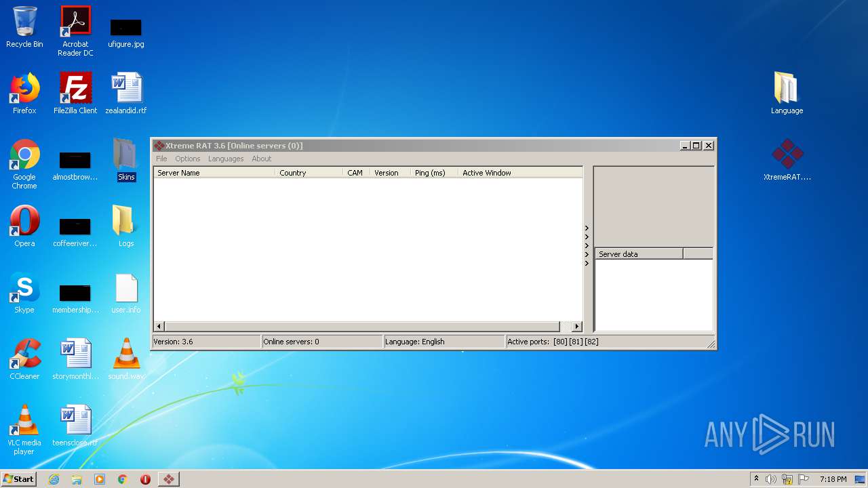Select the CCleaner desktop icon
868x488 pixels.
[24, 359]
